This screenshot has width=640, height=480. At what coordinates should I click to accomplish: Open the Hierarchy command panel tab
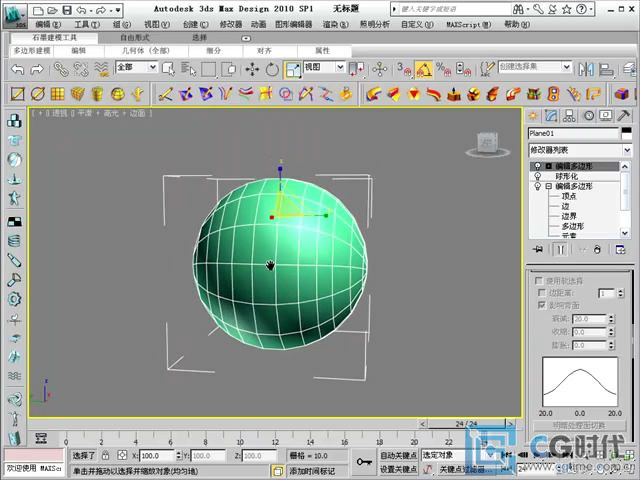pyautogui.click(x=569, y=116)
